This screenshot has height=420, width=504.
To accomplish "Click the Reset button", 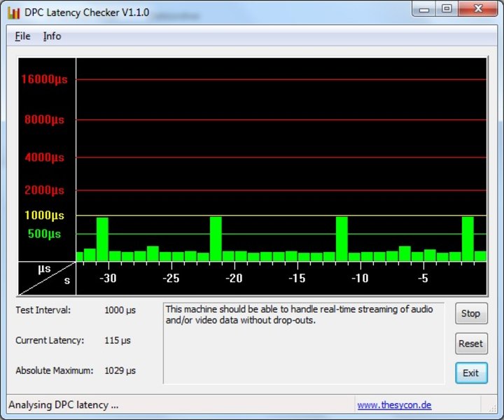I will 470,344.
